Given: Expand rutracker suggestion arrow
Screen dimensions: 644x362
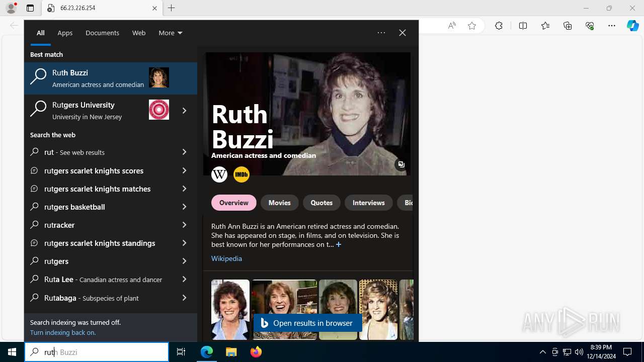Looking at the screenshot, I should tap(184, 225).
